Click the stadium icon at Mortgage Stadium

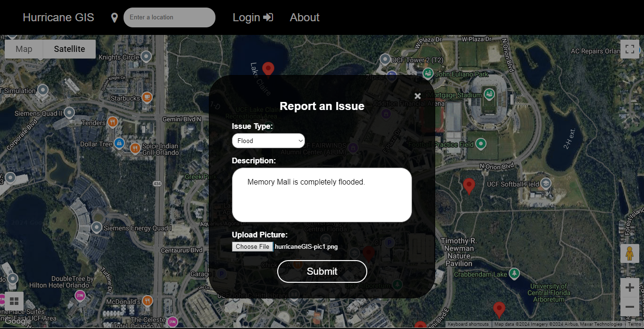tap(489, 94)
